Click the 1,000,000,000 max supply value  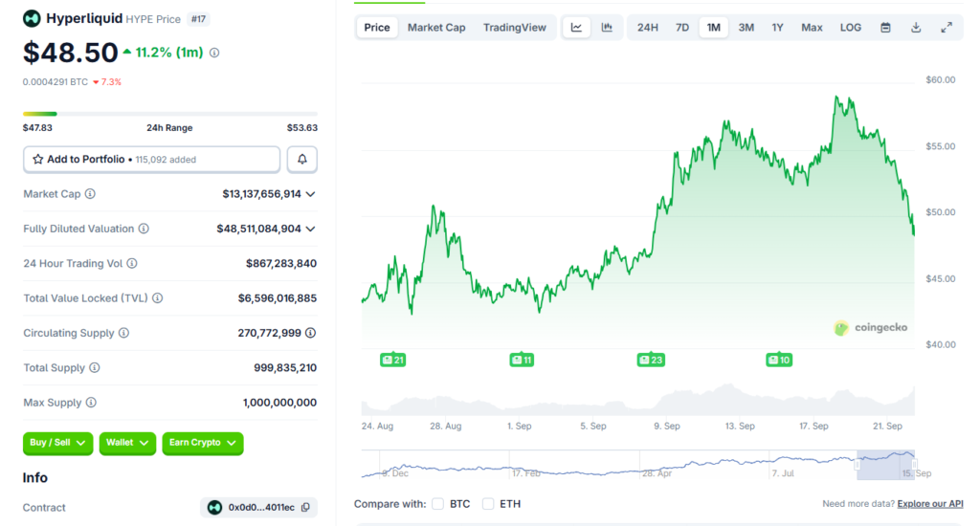(279, 403)
